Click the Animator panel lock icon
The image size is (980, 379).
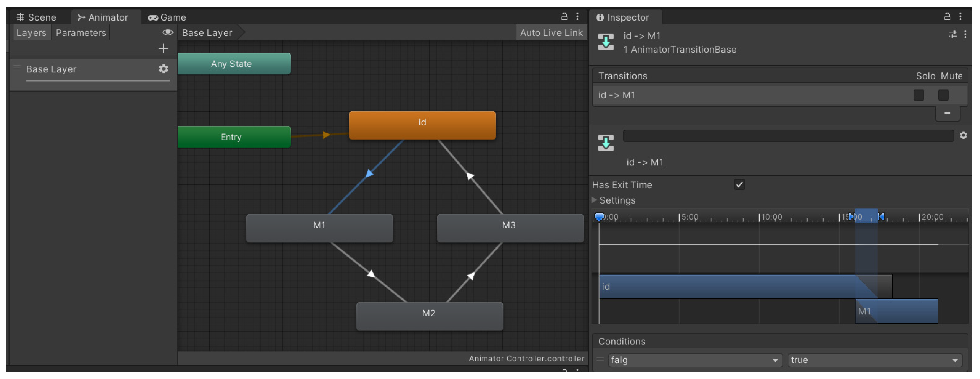coord(564,16)
